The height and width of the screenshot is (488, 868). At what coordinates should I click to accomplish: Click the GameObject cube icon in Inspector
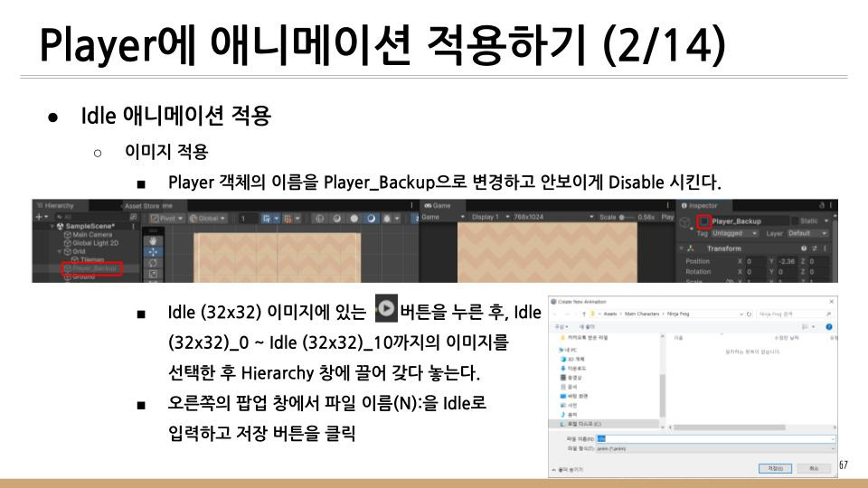coord(684,222)
